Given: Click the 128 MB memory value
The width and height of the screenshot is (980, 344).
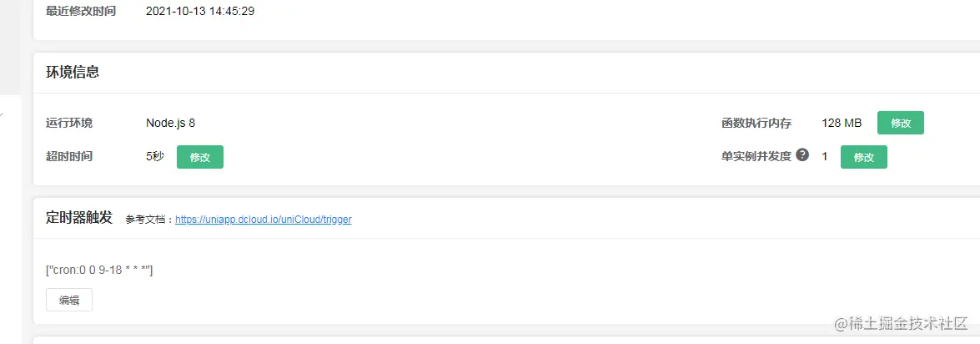Looking at the screenshot, I should click(842, 124).
